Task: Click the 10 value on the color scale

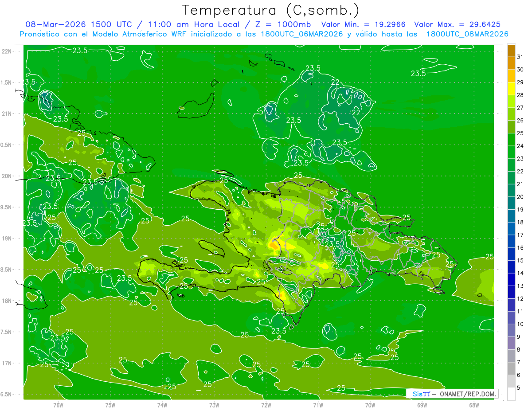Action: [520, 324]
